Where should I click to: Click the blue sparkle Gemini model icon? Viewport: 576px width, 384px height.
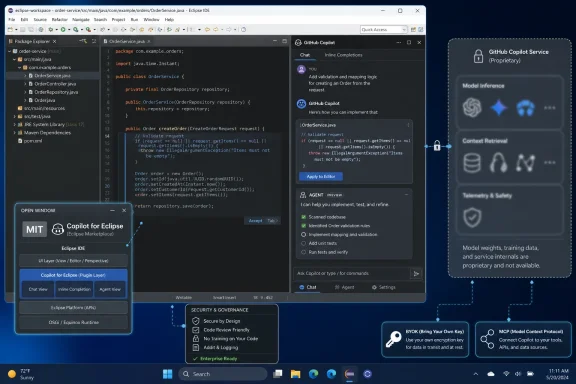coord(499,108)
